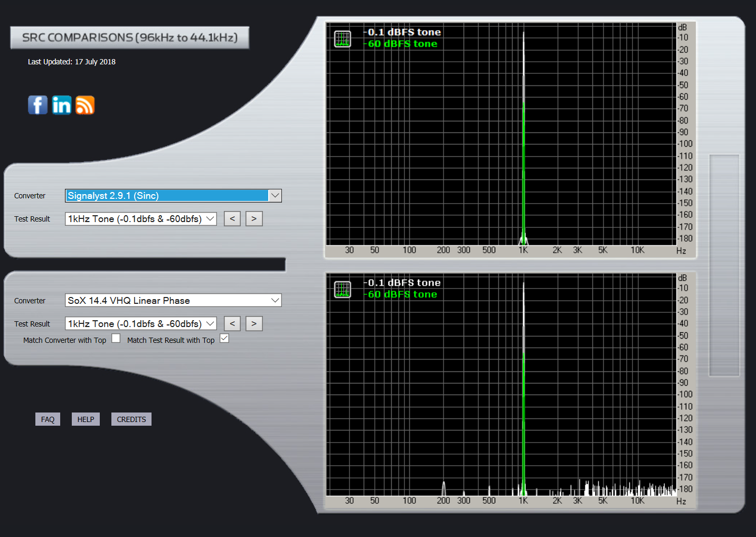Go to next test result for bottom converter
This screenshot has height=537, width=756.
coord(254,324)
